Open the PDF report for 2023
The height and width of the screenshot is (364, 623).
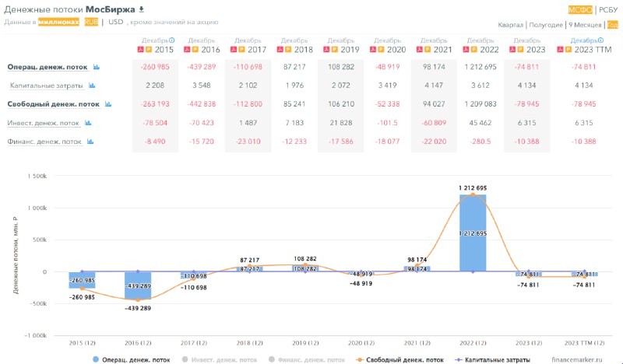(x=512, y=50)
